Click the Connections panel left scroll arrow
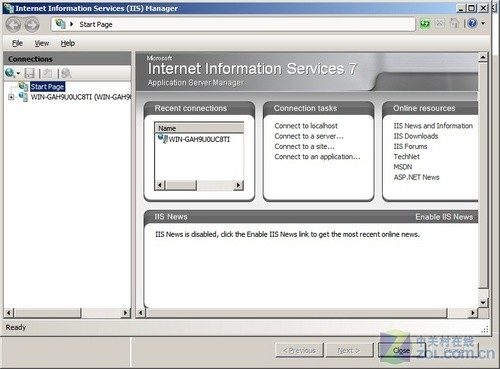Screen dimensions: 500x369 pyautogui.click(x=9, y=313)
